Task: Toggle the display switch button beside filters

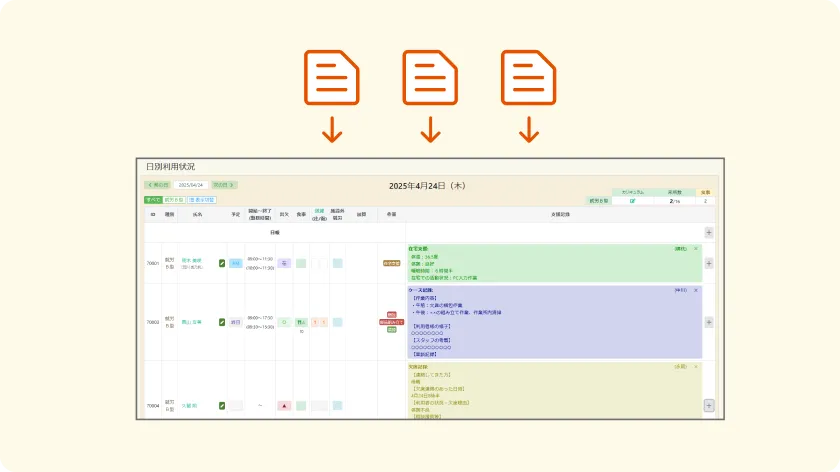Action: (202, 200)
